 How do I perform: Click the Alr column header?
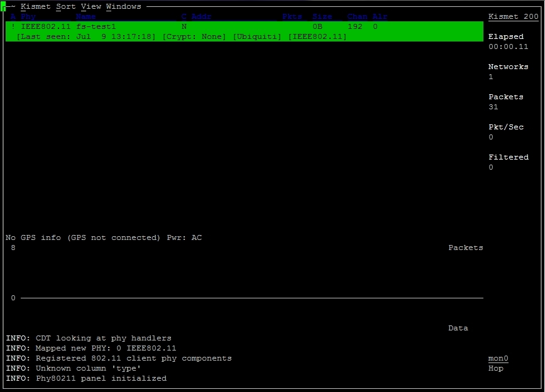(x=380, y=17)
